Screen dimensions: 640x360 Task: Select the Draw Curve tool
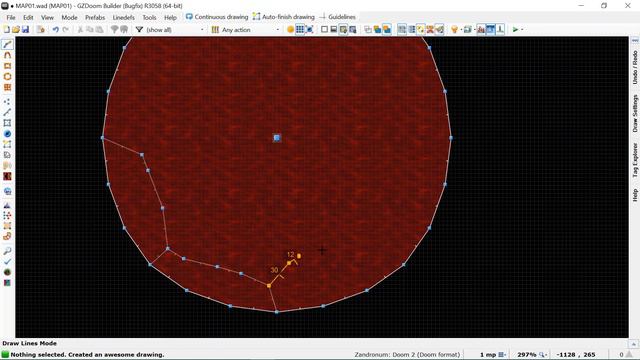tap(7, 55)
